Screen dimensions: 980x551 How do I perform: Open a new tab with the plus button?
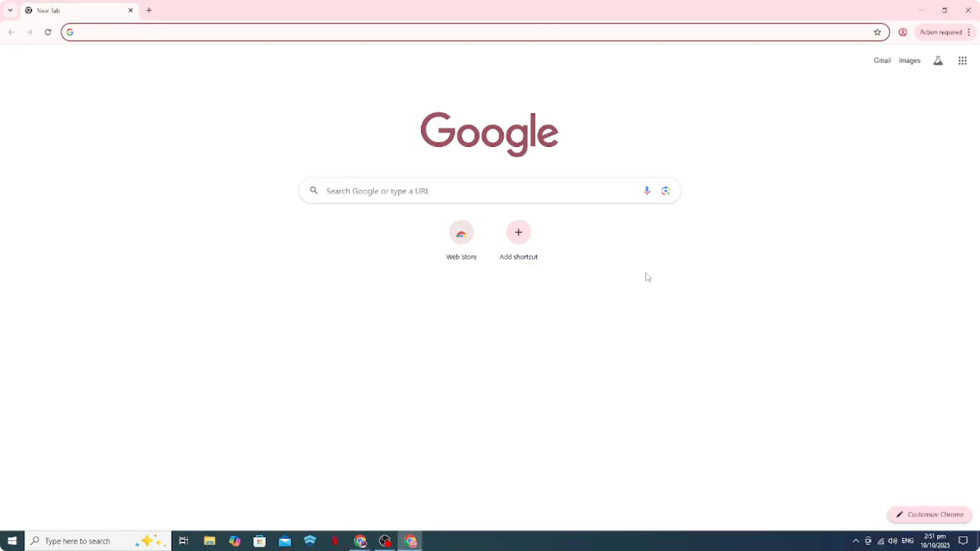coord(149,10)
